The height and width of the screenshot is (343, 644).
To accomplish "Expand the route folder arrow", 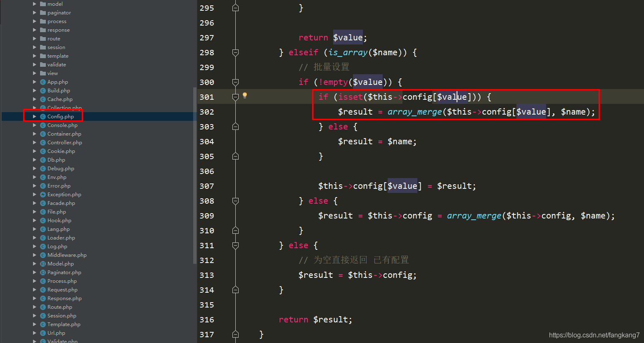I will point(35,39).
